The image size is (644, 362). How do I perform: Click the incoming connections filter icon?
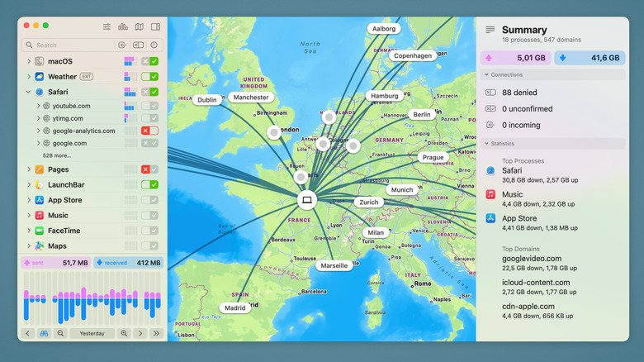tap(122, 45)
